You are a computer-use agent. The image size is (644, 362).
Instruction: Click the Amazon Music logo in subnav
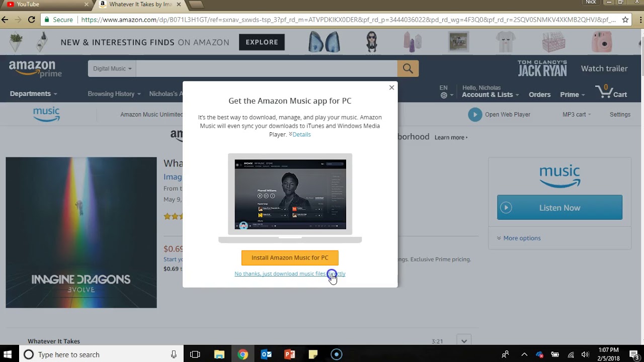click(x=46, y=114)
